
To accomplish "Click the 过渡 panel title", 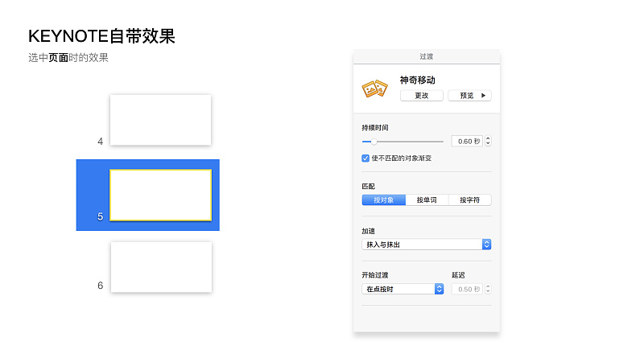I will [x=427, y=56].
